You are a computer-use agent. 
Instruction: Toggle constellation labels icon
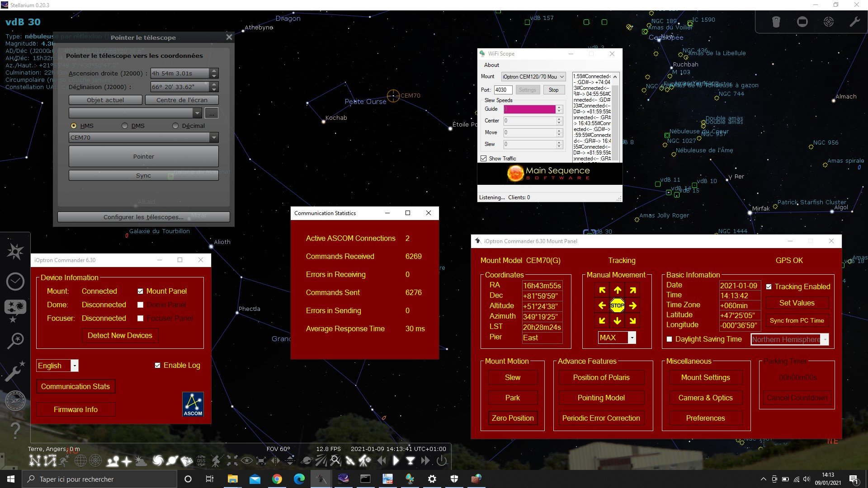(50, 460)
